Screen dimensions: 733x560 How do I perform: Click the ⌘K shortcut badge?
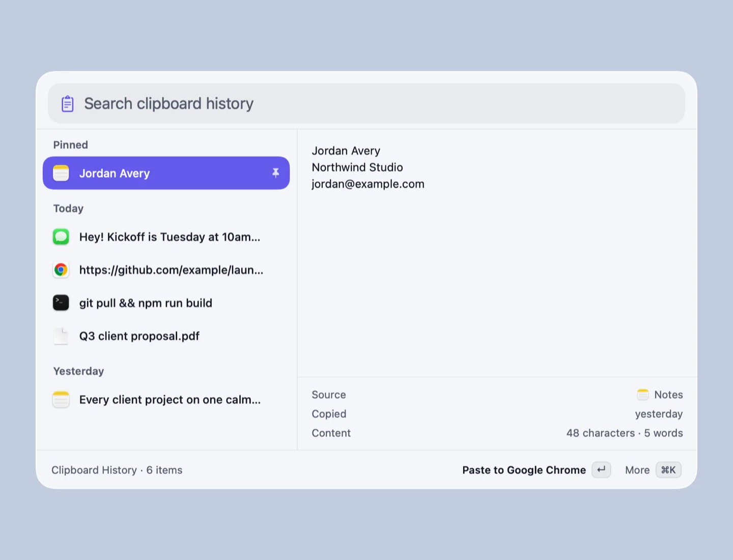(x=668, y=470)
